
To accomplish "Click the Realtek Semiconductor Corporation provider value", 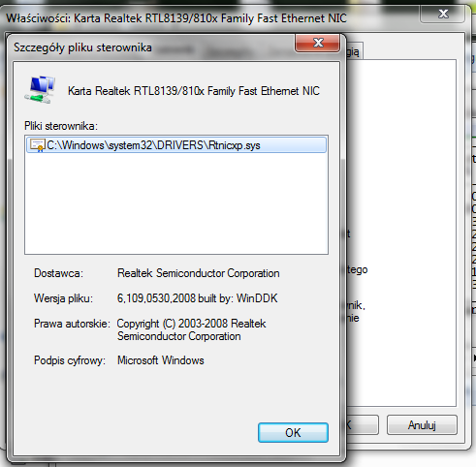I will tap(198, 273).
